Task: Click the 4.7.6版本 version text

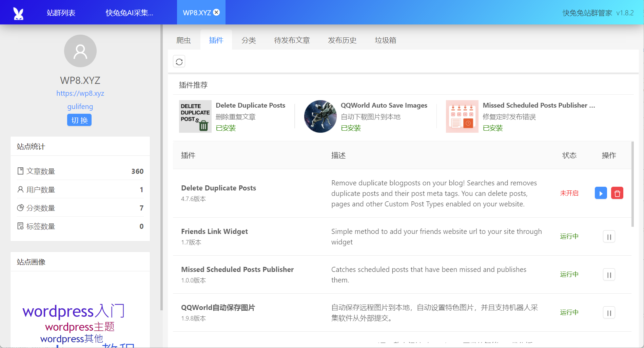Action: click(194, 199)
